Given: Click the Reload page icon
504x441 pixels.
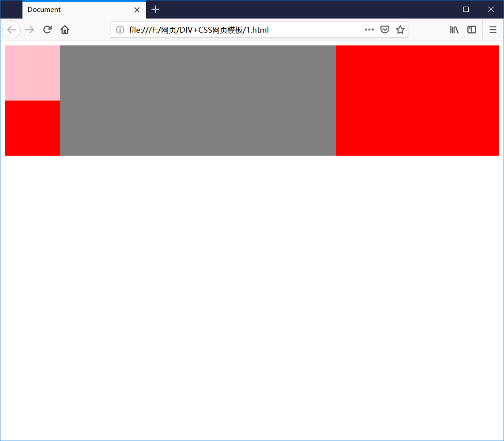Looking at the screenshot, I should tap(47, 30).
